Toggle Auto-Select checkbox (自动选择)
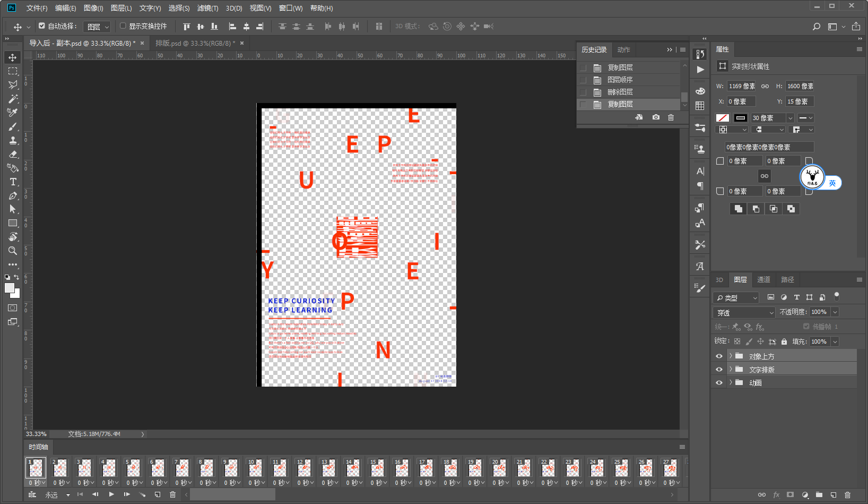 click(42, 25)
